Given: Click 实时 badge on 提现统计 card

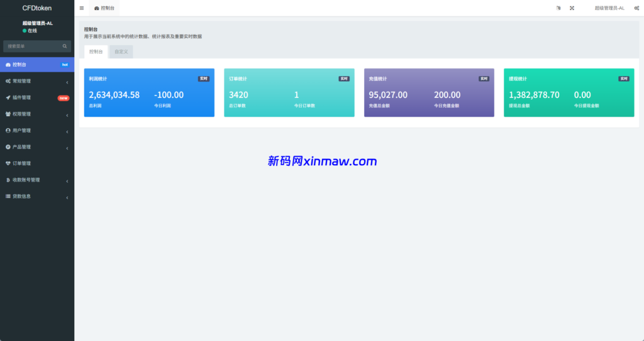Looking at the screenshot, I should coord(624,78).
